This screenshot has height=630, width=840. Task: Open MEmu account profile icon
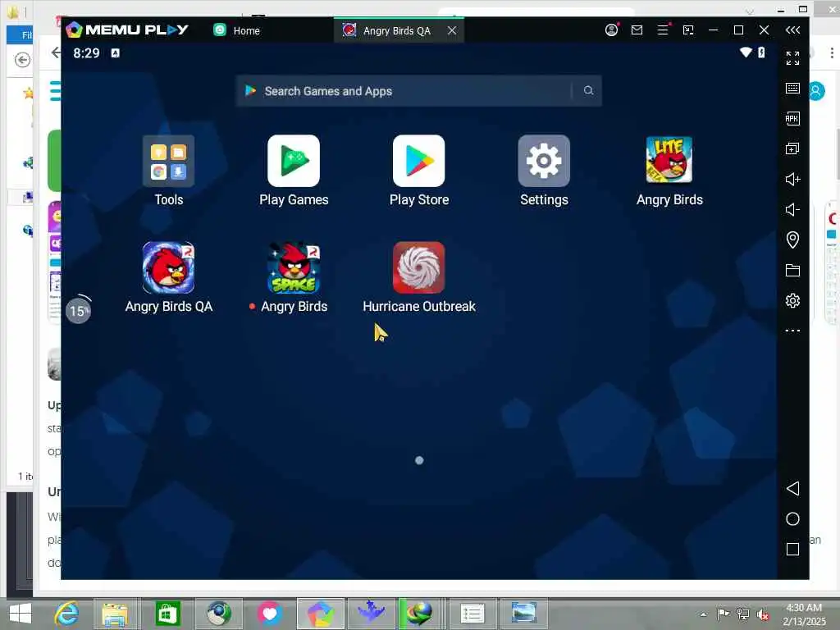(611, 30)
